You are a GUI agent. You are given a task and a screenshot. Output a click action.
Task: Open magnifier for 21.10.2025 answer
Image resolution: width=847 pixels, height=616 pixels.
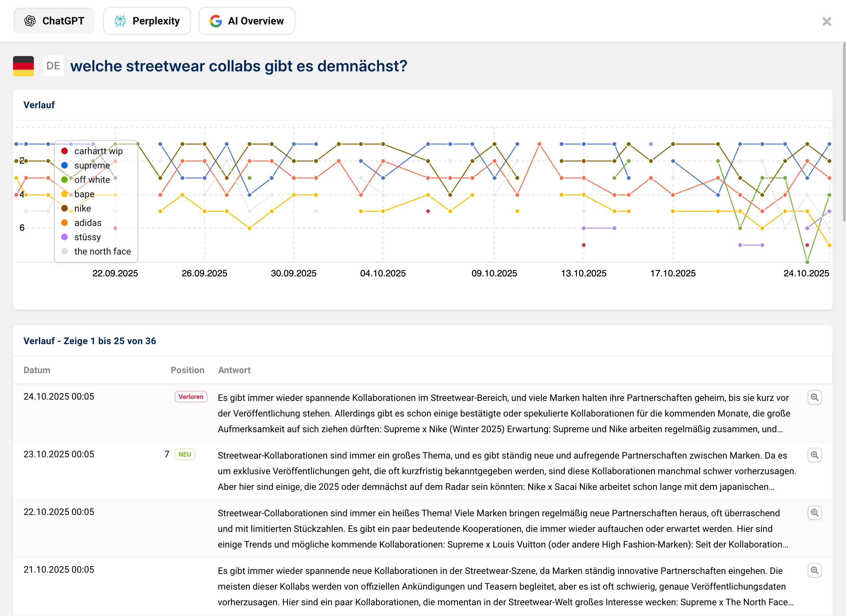pyautogui.click(x=814, y=570)
